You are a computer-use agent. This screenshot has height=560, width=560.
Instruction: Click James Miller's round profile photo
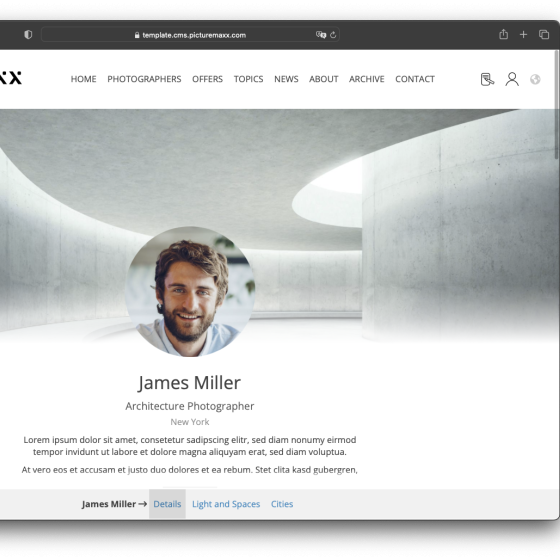point(190,291)
